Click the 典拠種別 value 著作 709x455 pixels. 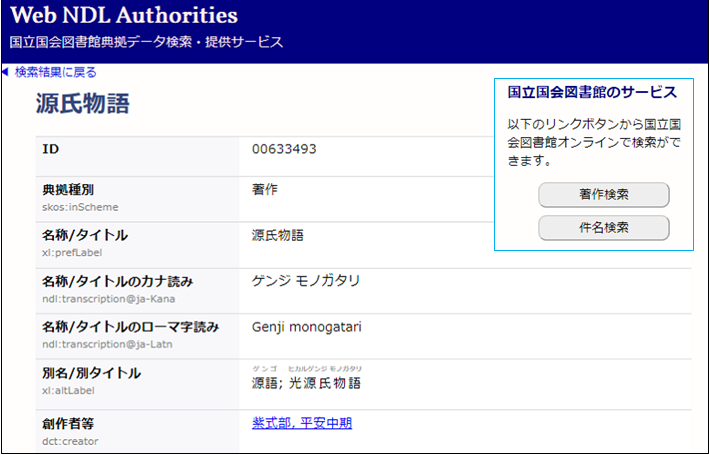coord(265,189)
